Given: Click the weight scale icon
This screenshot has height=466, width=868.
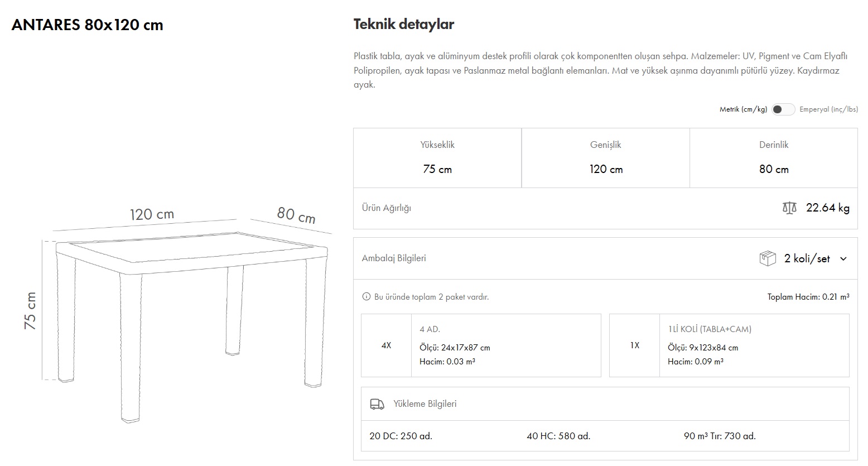Looking at the screenshot, I should [789, 208].
